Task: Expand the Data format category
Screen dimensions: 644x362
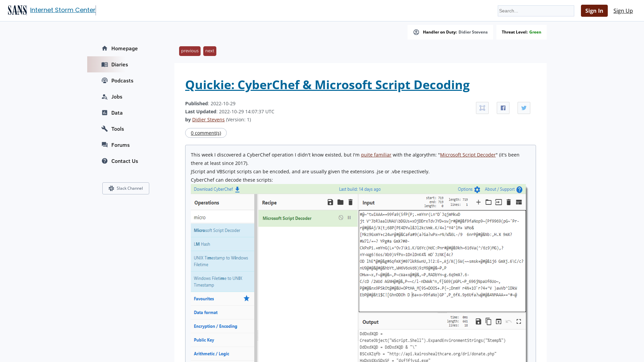Action: tap(205, 312)
